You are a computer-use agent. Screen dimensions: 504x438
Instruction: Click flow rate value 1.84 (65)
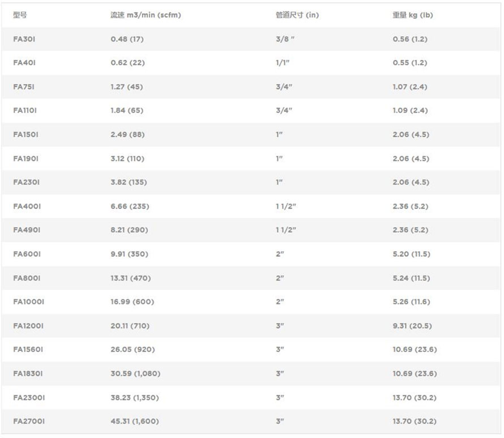(127, 110)
